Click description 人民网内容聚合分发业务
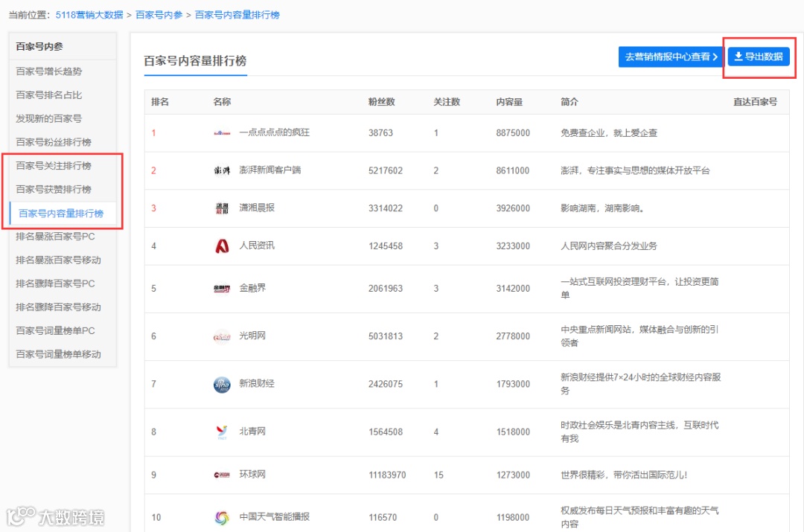 609,246
